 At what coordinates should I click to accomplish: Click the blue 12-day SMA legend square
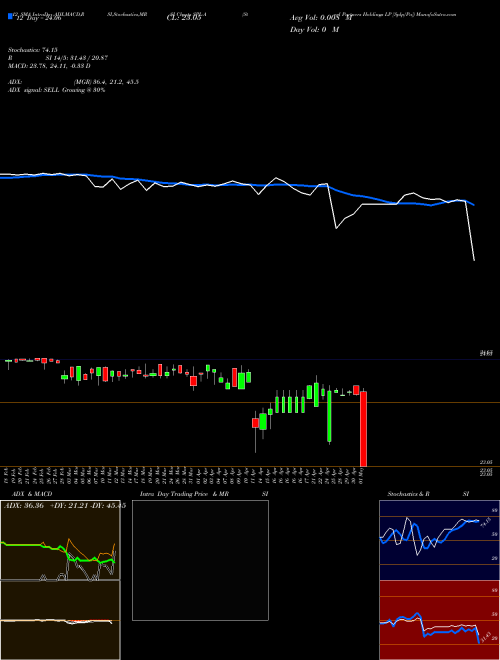[x=10, y=17]
